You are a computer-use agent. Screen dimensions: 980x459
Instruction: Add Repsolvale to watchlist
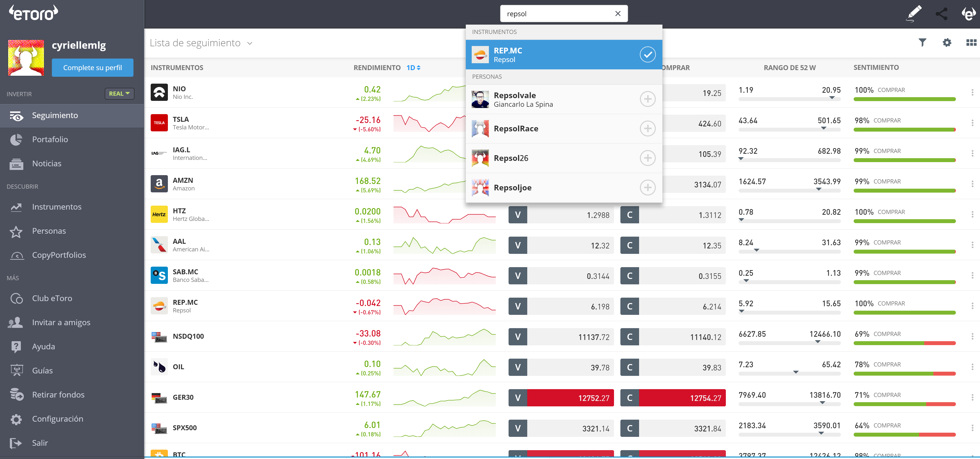[x=647, y=99]
